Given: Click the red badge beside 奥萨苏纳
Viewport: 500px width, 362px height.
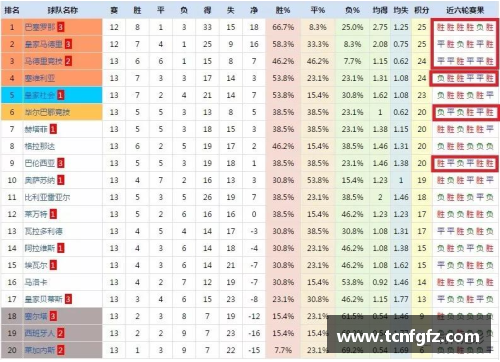Looking at the screenshot, I should pyautogui.click(x=60, y=180).
